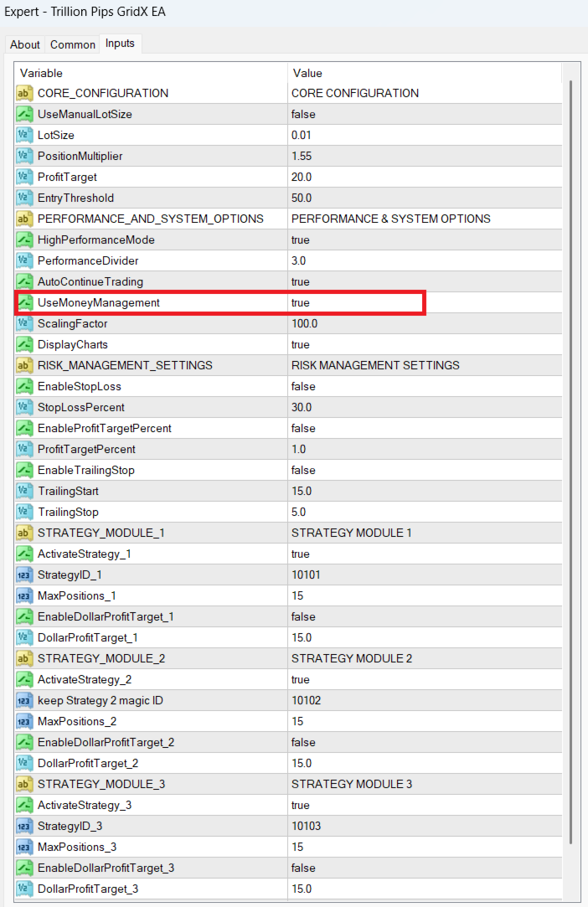Click the icon beside EntryThreshold

pyautogui.click(x=23, y=198)
